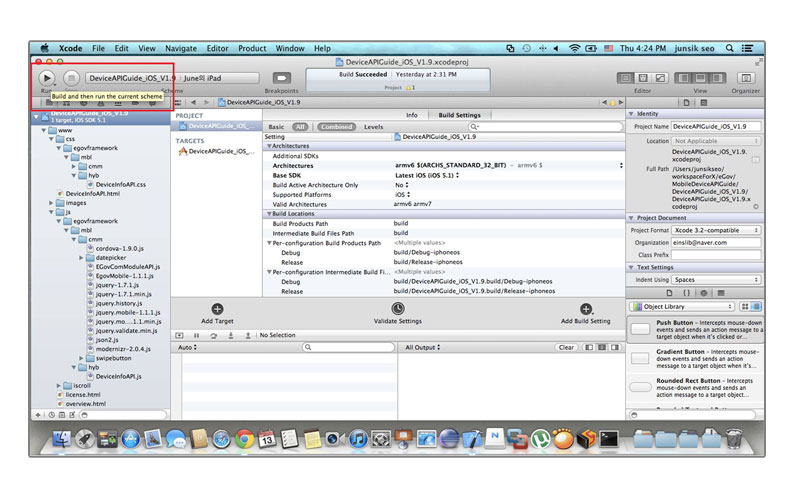Select the Levels display option
Image resolution: width=800 pixels, height=500 pixels.
point(373,127)
